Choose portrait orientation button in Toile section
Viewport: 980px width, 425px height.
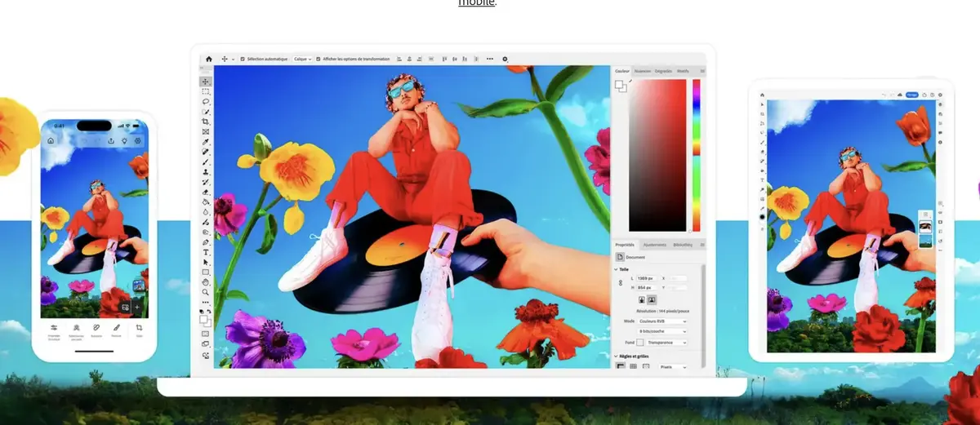tap(642, 299)
